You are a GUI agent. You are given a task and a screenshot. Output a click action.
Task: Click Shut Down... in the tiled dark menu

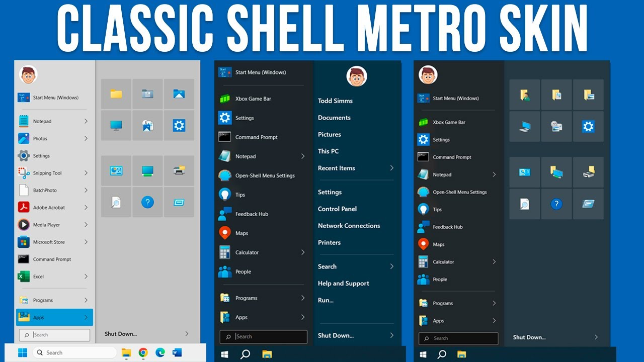click(529, 337)
